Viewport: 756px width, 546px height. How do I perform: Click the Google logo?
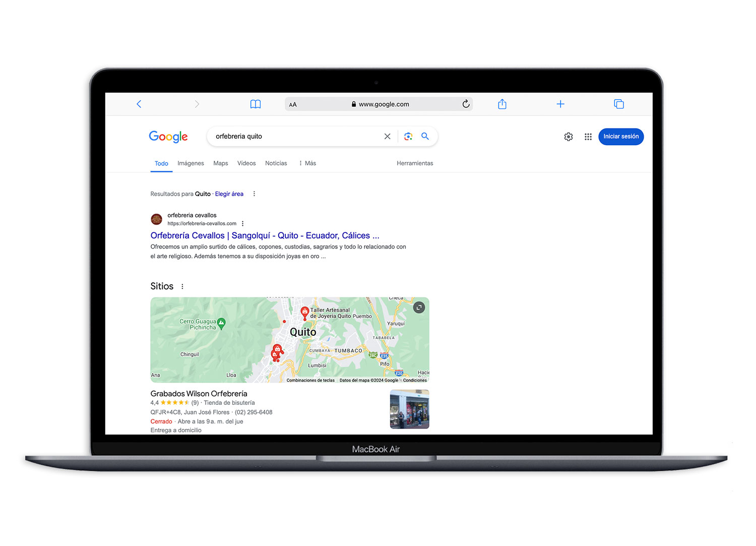(168, 136)
